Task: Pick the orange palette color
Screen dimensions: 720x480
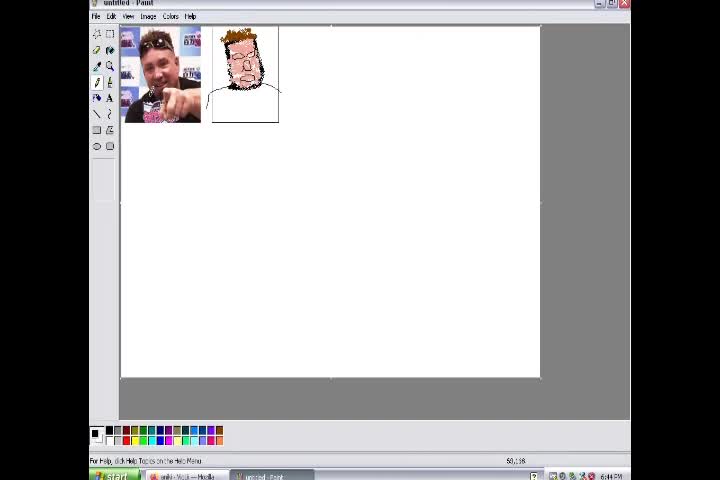Action: pos(219,441)
